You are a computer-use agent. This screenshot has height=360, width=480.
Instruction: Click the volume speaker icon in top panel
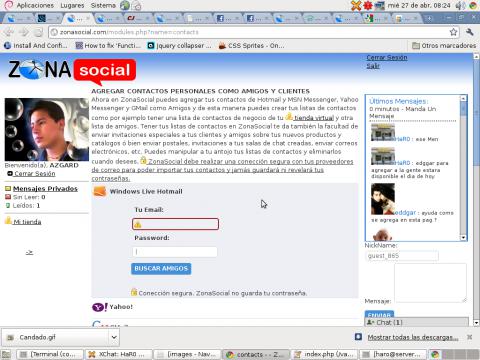click(x=460, y=5)
